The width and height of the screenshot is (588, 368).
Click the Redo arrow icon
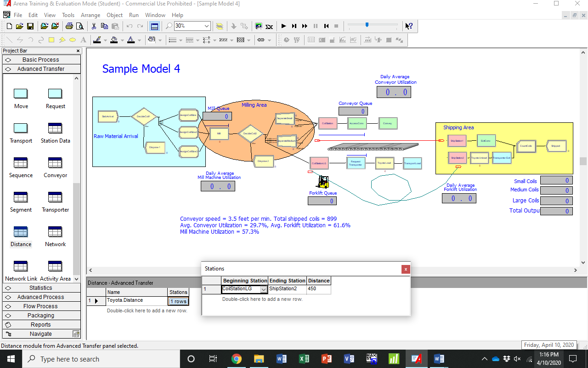tap(140, 26)
